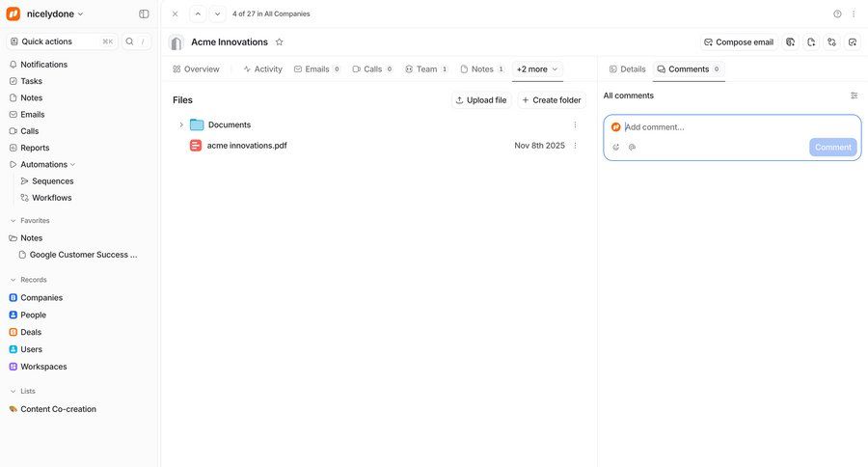Click the first icon after Compose email
The height and width of the screenshot is (467, 868).
(x=791, y=42)
